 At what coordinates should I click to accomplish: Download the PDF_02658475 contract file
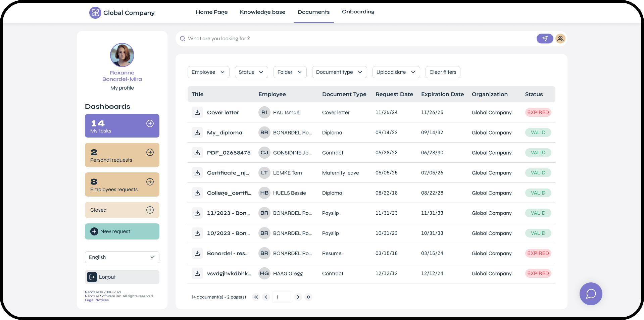point(197,153)
